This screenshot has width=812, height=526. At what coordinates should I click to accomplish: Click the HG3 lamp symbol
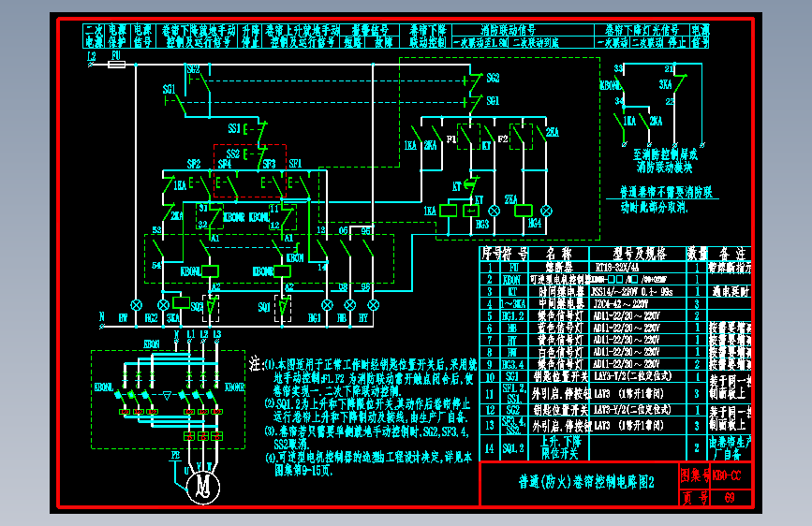tap(494, 211)
